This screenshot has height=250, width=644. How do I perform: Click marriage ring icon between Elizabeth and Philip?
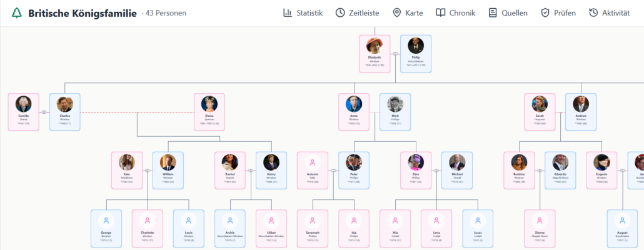pyautogui.click(x=395, y=54)
